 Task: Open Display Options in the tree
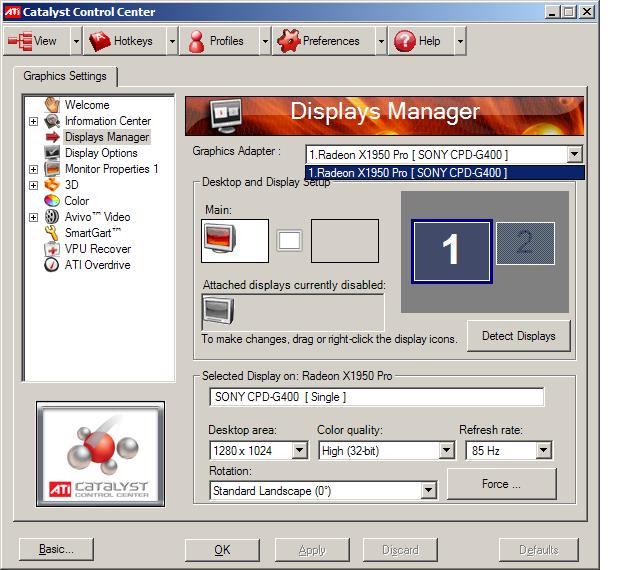click(101, 153)
